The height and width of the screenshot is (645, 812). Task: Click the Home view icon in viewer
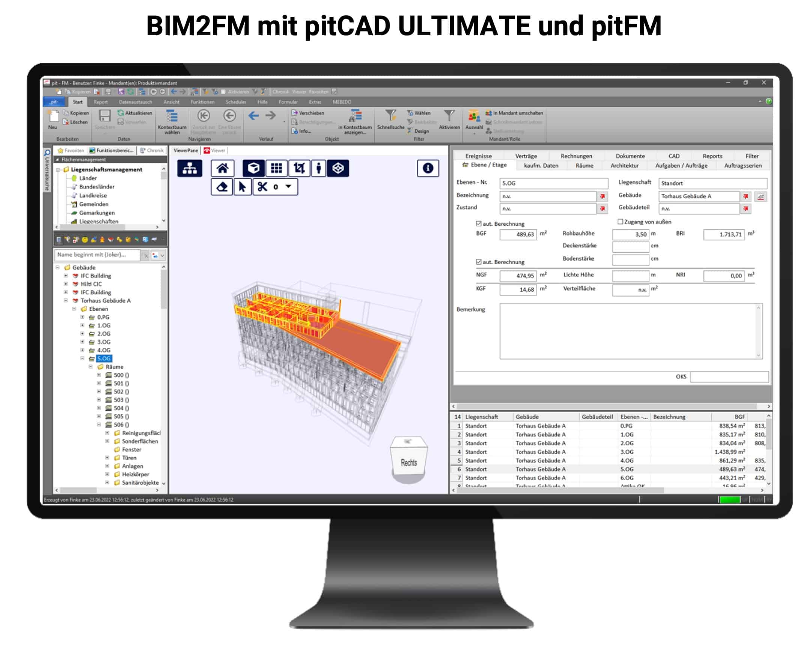click(x=222, y=168)
